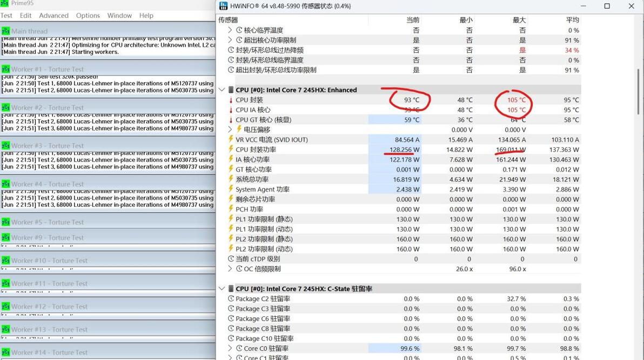Select the GT 核心功率 row
644x360 pixels.
point(404,169)
